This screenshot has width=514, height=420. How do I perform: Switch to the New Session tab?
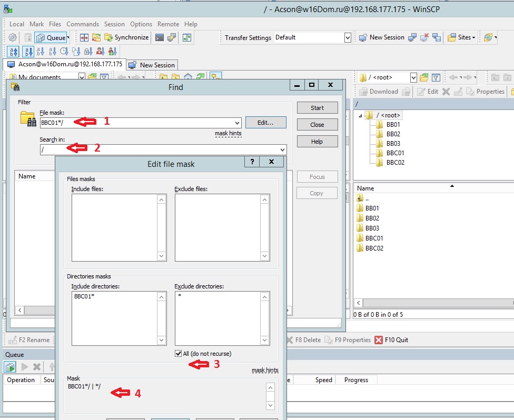click(152, 65)
